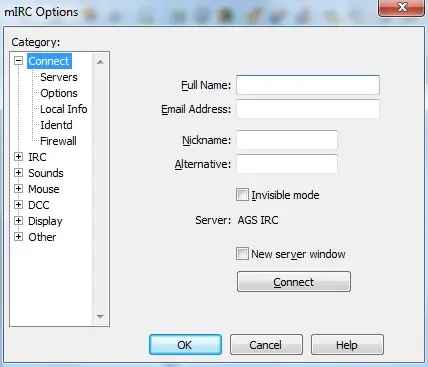Screen dimensions: 428x367
Task: Focus the Nickname input box
Action: pos(287,140)
